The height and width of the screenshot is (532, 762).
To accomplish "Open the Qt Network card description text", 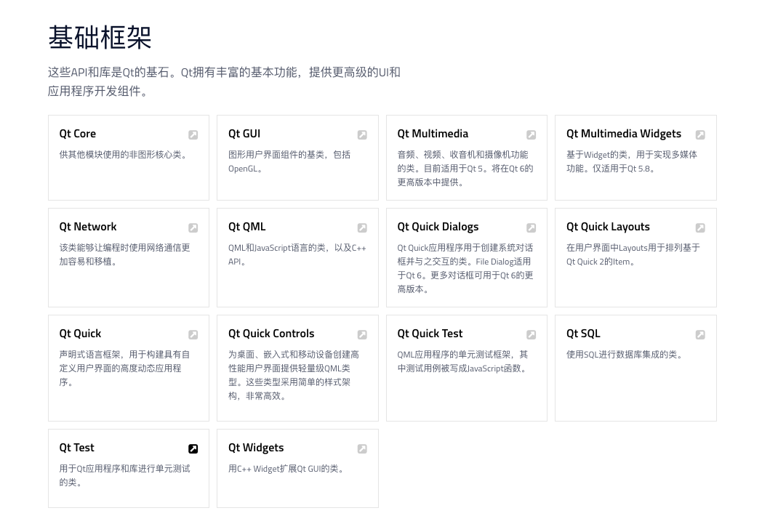I will click(124, 254).
